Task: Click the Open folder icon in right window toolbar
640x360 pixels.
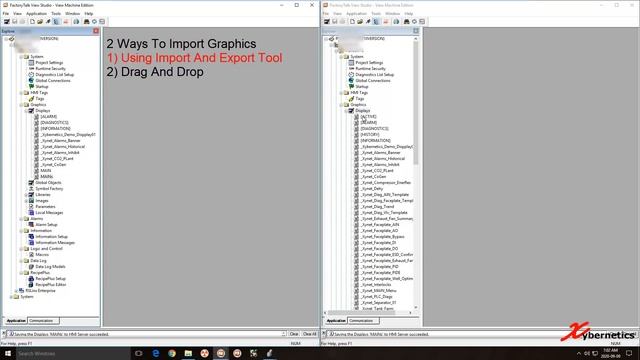Action: 360,22
